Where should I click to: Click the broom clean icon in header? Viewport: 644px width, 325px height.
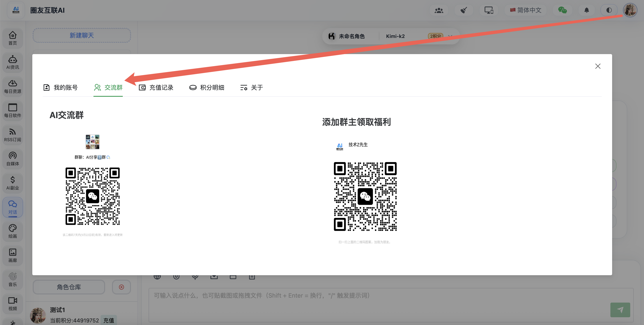pos(464,10)
